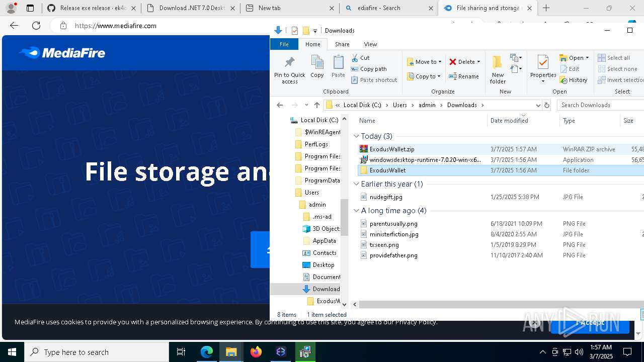This screenshot has width=644, height=362.
Task: Click the Rename command
Action: pyautogui.click(x=464, y=76)
